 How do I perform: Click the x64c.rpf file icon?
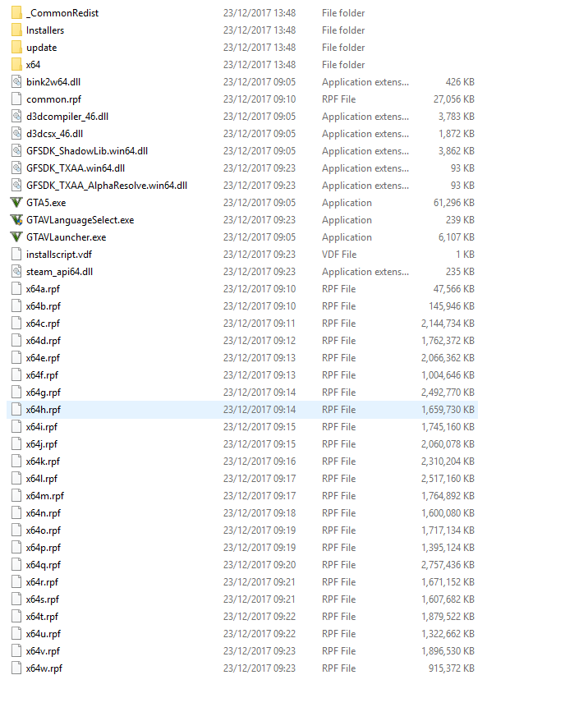16,324
